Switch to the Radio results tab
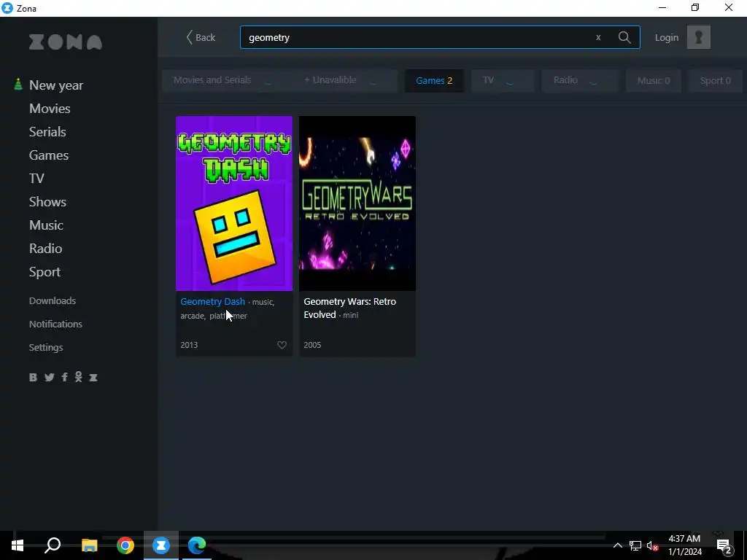The image size is (747, 560). click(x=580, y=80)
